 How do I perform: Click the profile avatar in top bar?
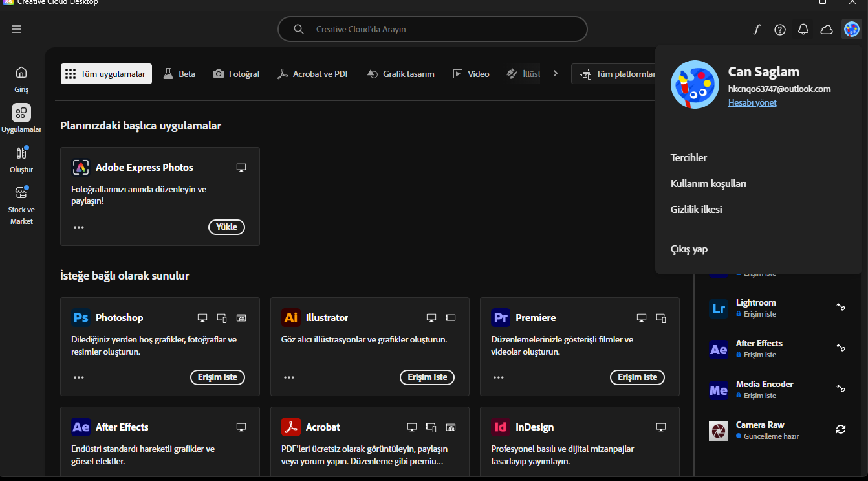(852, 29)
